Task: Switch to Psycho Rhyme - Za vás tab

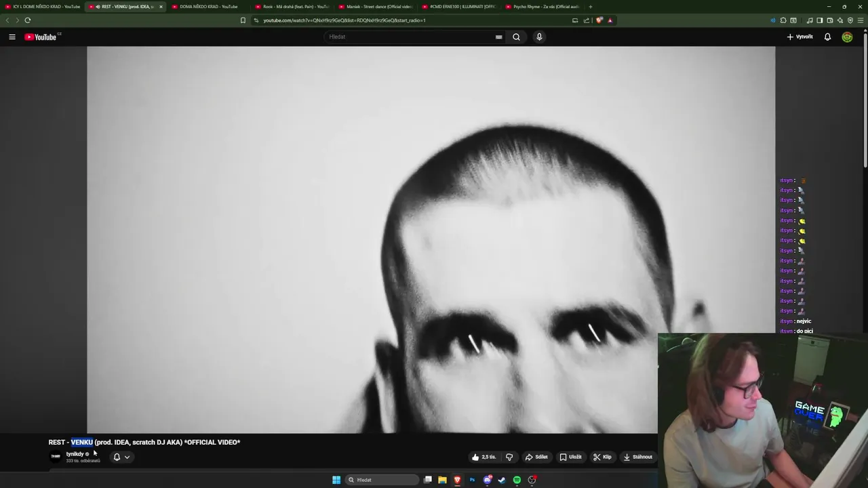Action: click(543, 7)
